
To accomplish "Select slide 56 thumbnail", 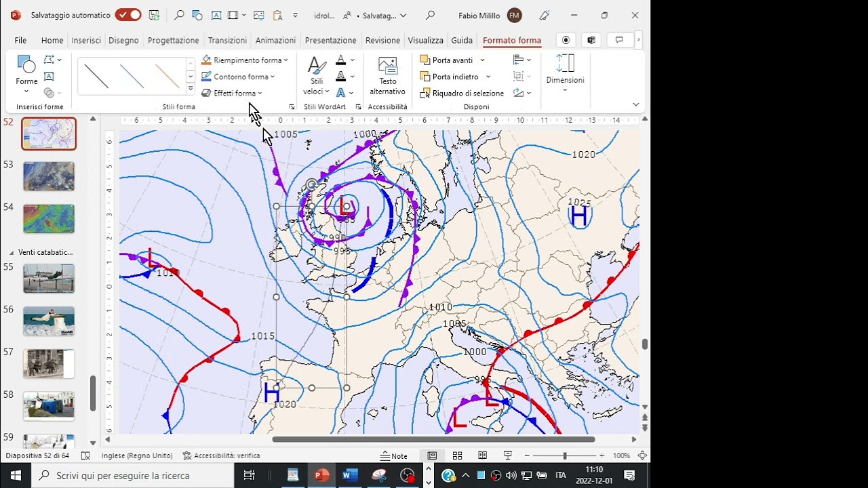I will click(49, 321).
